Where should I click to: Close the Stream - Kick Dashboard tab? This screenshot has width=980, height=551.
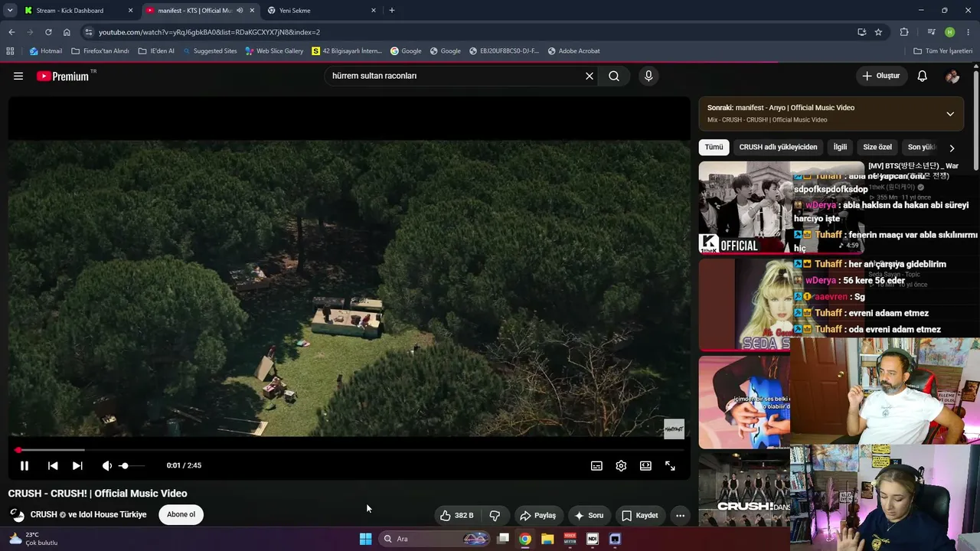[130, 11]
